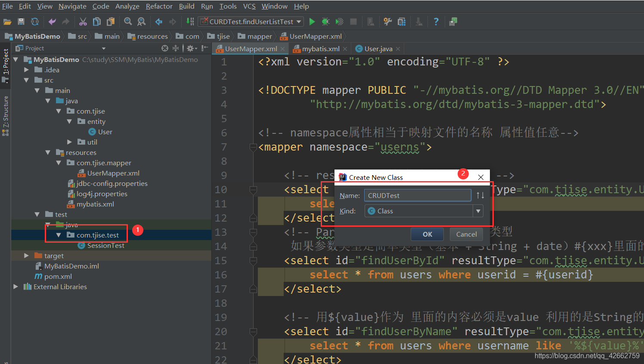Switch to the User.java tab
Screen dimensions: 644x364
(378, 49)
